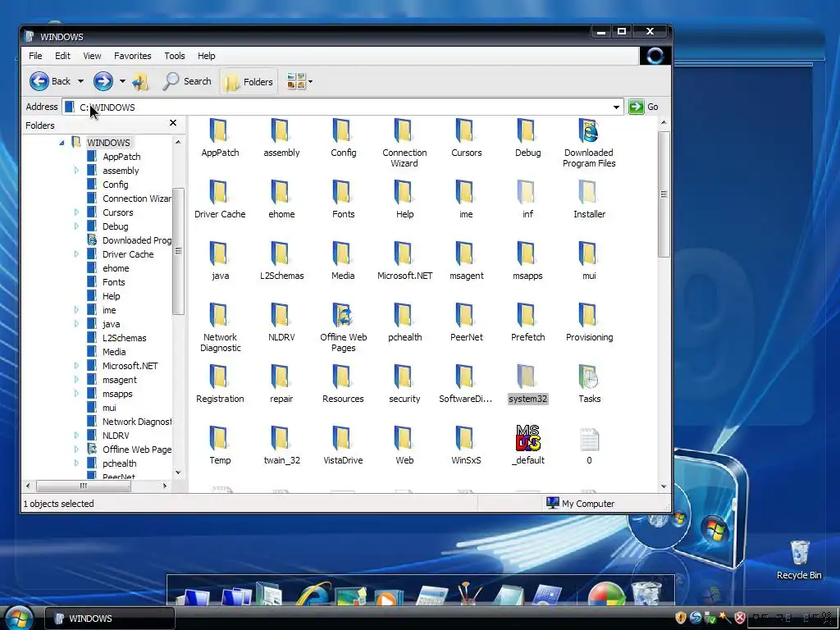Open the Recycle Bin desktop icon
The image size is (840, 630).
click(799, 559)
